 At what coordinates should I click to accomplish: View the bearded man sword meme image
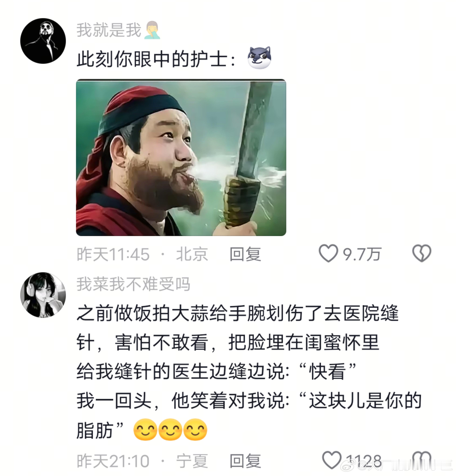pos(181,157)
